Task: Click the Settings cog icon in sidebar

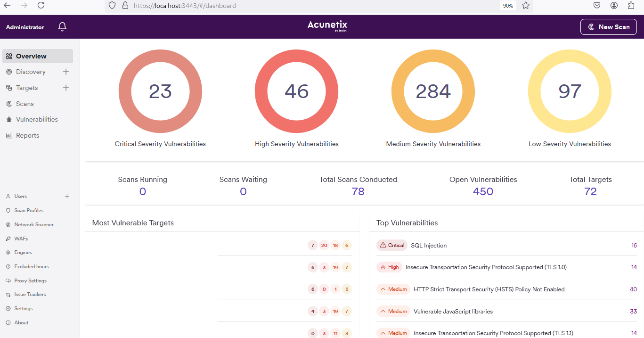Action: 8,308
